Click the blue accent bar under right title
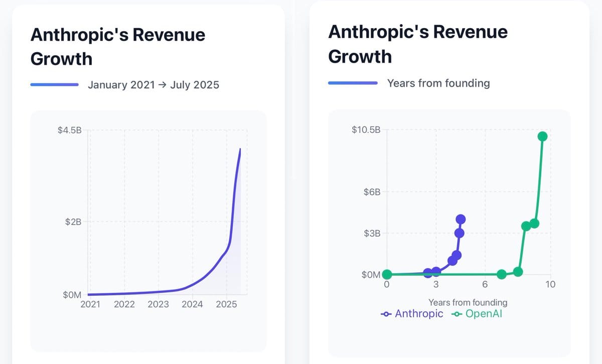The height and width of the screenshot is (364, 602). tap(353, 83)
